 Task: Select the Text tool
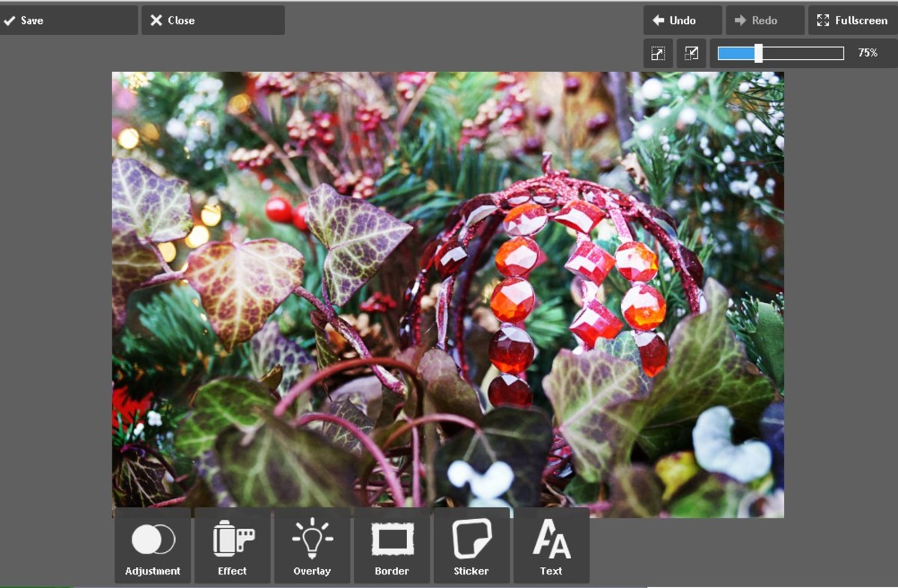tap(552, 547)
